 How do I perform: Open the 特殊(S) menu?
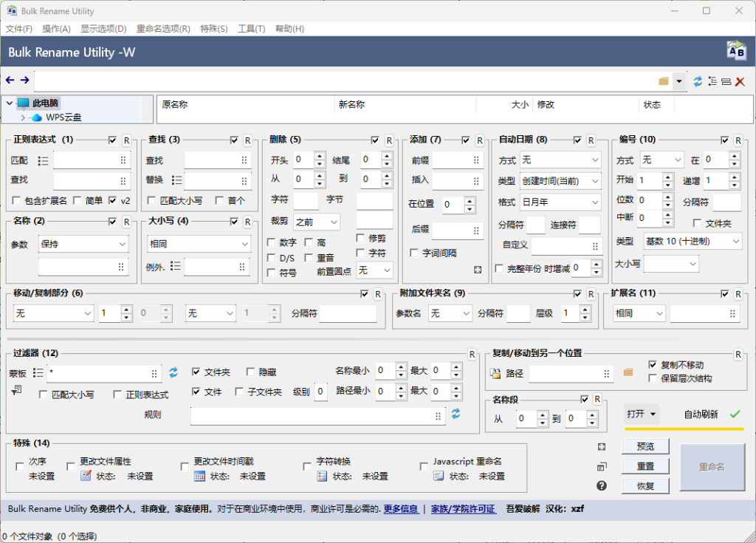pyautogui.click(x=213, y=29)
